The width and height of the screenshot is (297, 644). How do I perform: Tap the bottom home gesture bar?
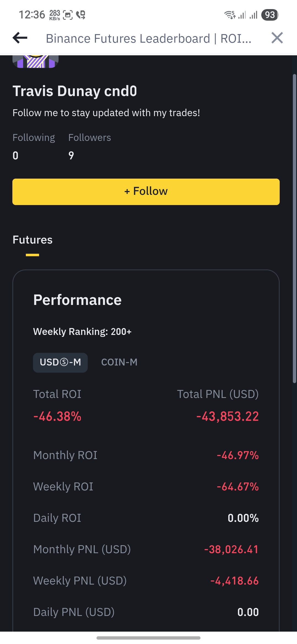[x=148, y=638]
